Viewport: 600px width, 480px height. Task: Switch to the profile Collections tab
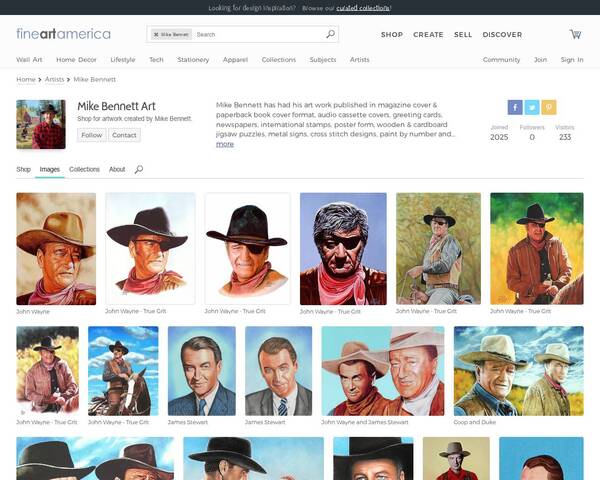point(84,169)
